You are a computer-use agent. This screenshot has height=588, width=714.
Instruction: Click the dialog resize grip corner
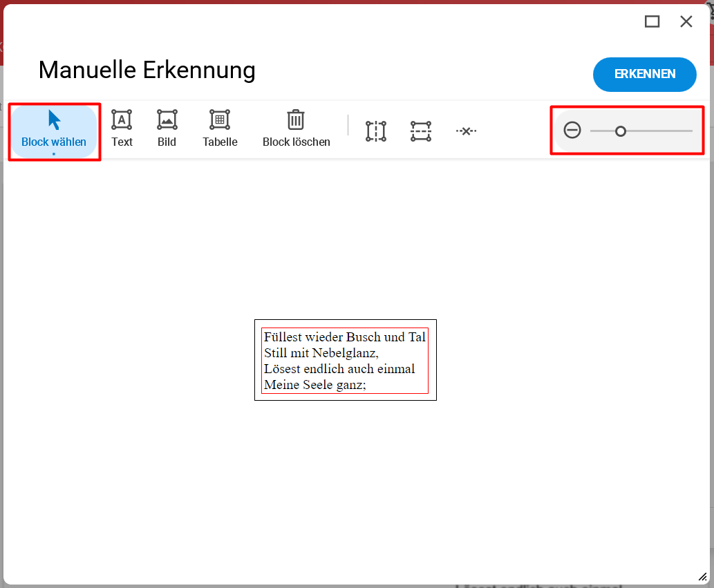703,577
